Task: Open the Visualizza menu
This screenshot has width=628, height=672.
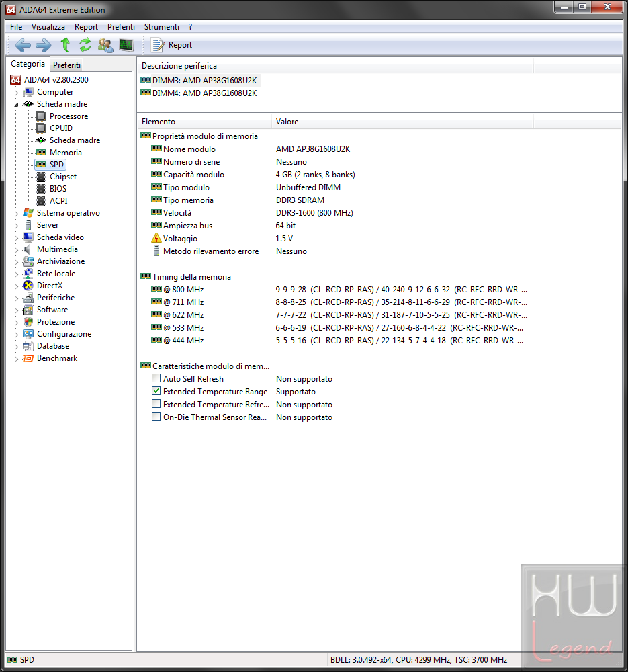Action: tap(48, 27)
